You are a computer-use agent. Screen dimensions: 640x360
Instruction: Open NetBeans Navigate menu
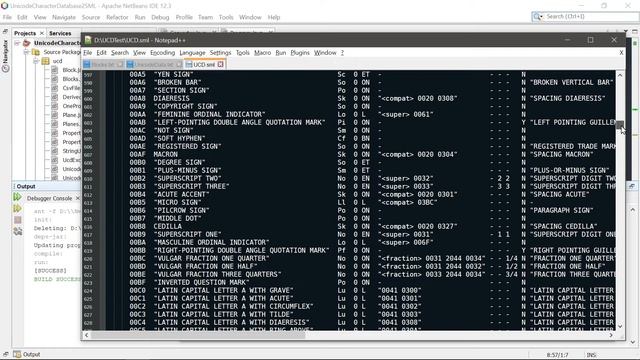(x=64, y=17)
